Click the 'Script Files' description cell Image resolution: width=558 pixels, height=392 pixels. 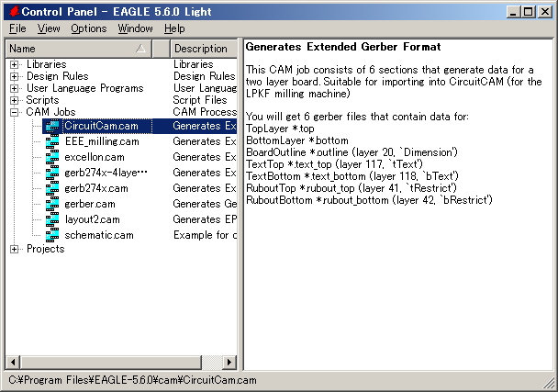[x=200, y=100]
